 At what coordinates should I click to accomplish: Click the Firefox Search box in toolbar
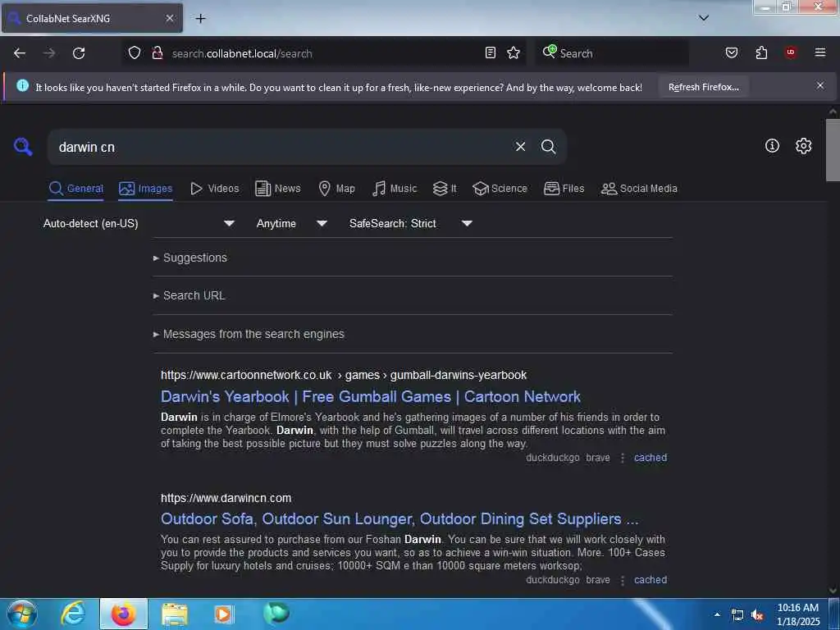point(612,53)
